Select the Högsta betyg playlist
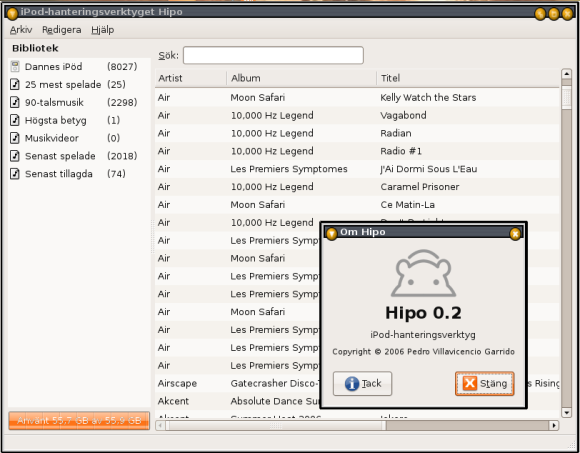 (x=79, y=120)
